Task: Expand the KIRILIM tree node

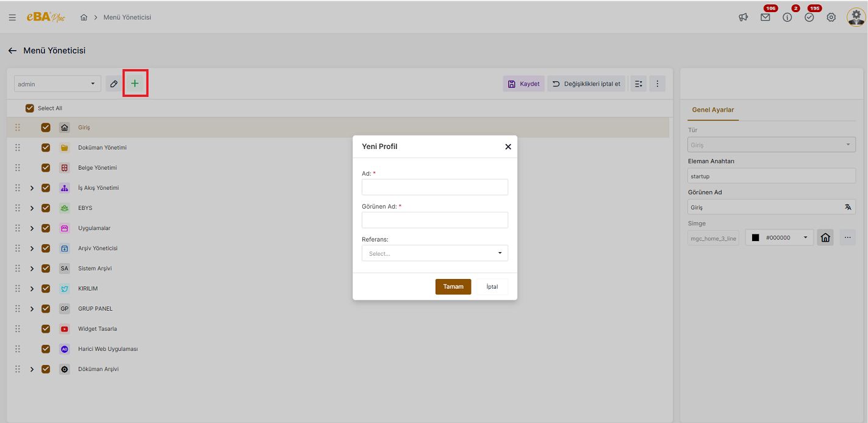Action: click(32, 289)
